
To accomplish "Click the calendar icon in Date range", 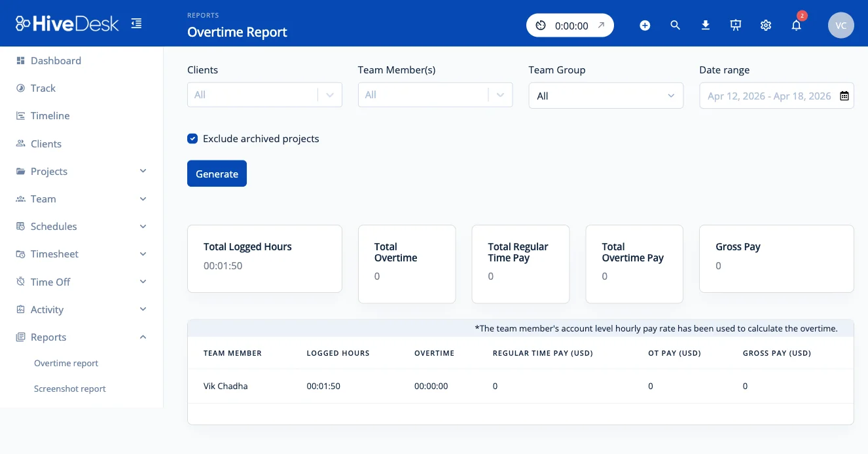I will coord(844,96).
